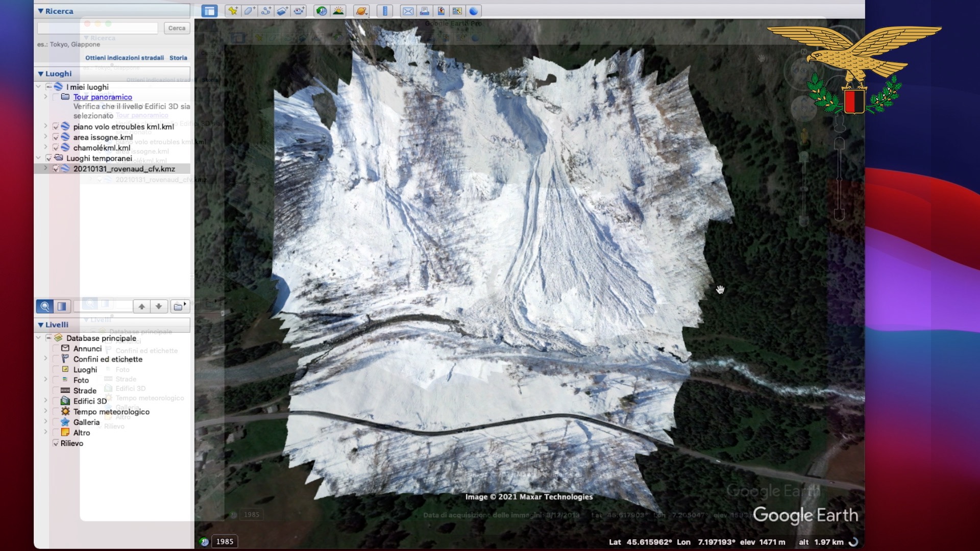
Task: Toggle the chamolékml.kml checkbox
Action: pos(56,148)
